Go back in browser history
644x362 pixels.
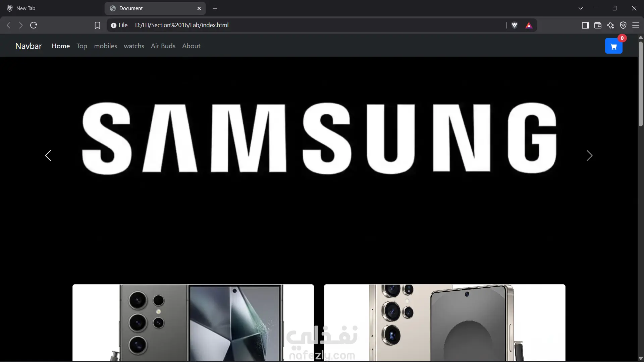(x=9, y=25)
